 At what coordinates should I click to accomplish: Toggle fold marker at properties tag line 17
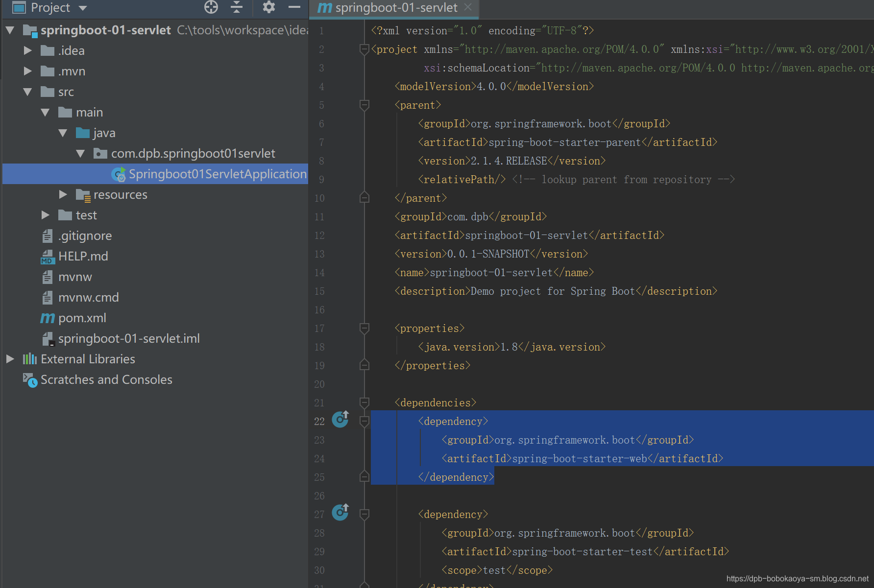[x=364, y=329]
